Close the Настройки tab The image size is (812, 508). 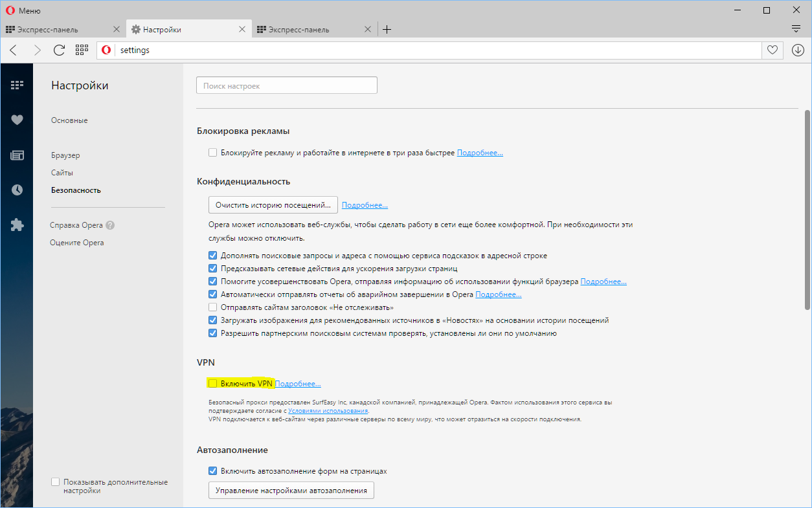242,29
